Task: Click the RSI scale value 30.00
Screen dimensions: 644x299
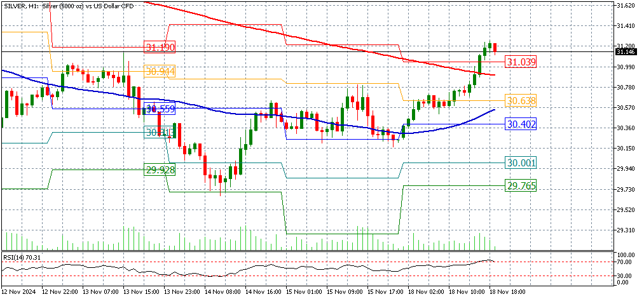Action: [626, 276]
